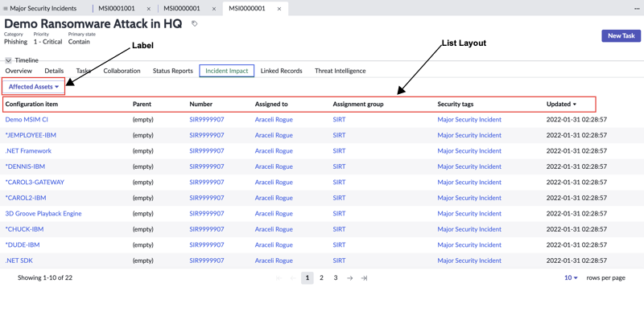Viewport: 644px width, 312px height.
Task: Open the *DUDE-IBM configuration item
Action: click(x=23, y=244)
